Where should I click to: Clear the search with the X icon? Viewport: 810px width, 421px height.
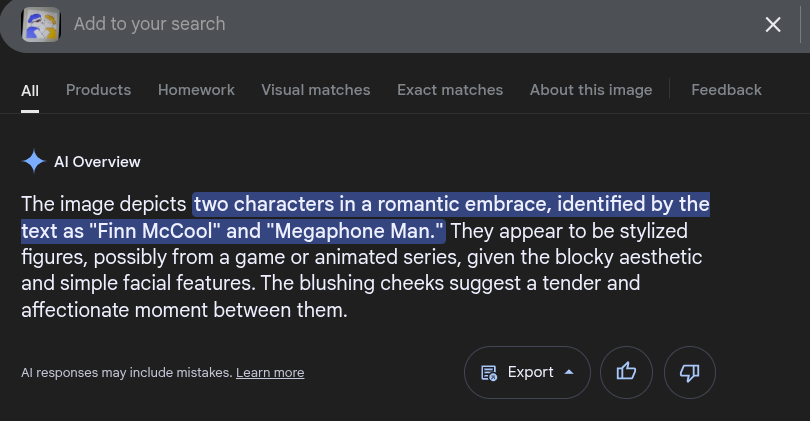click(773, 24)
